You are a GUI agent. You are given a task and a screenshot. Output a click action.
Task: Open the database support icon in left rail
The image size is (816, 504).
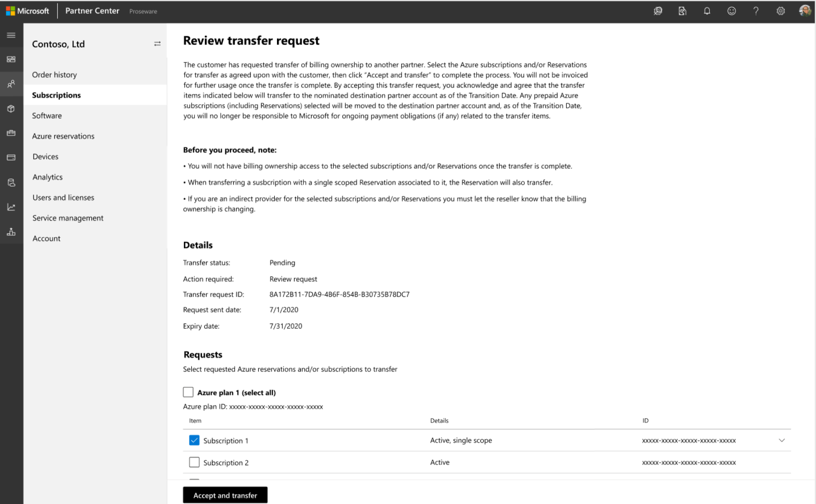(11, 182)
